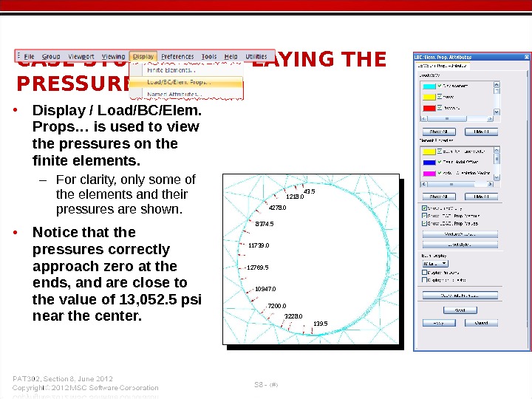Image resolution: width=532 pixels, height=399 pixels.
Task: Click Loads/BCs list scroll down arrow
Action: (497, 112)
